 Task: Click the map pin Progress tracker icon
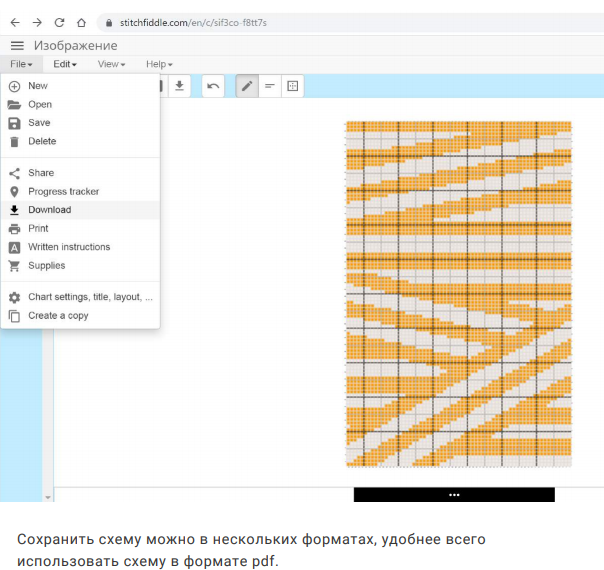point(14,192)
